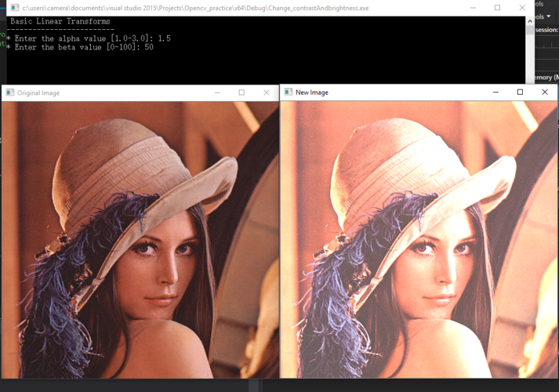559x392 pixels.
Task: Close the console window
Action: click(x=522, y=8)
